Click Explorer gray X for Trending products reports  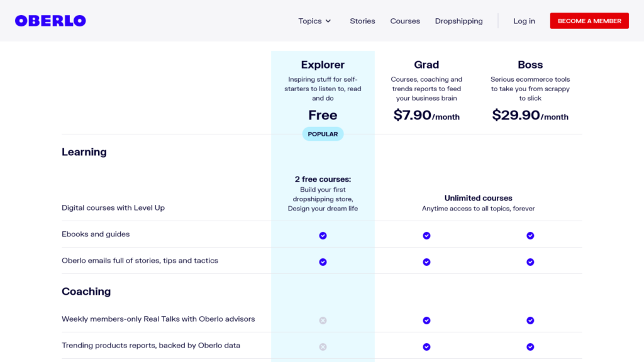323,347
